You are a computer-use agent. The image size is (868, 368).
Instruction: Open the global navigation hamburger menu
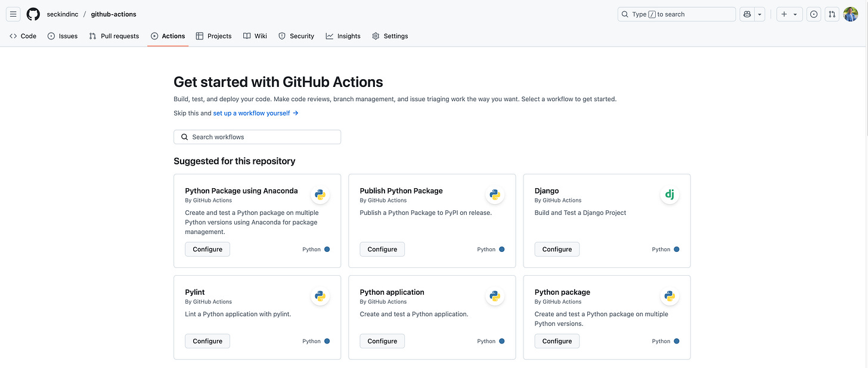[x=13, y=14]
